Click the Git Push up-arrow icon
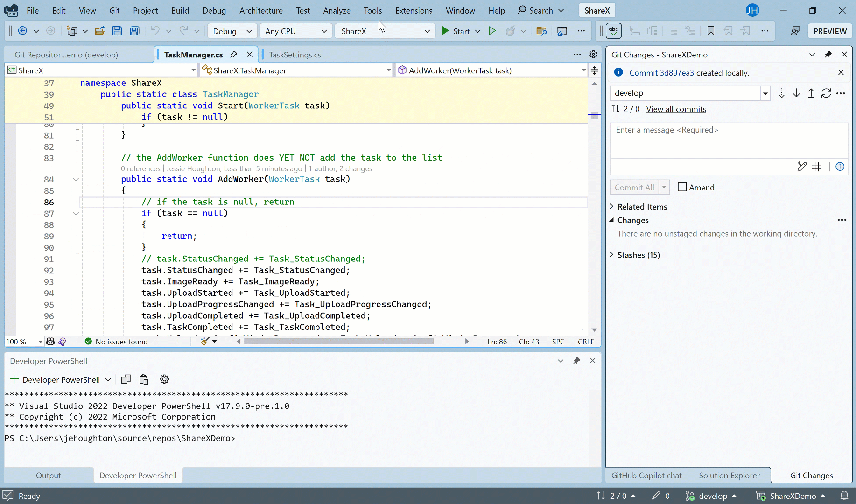The image size is (856, 504). pos(811,93)
